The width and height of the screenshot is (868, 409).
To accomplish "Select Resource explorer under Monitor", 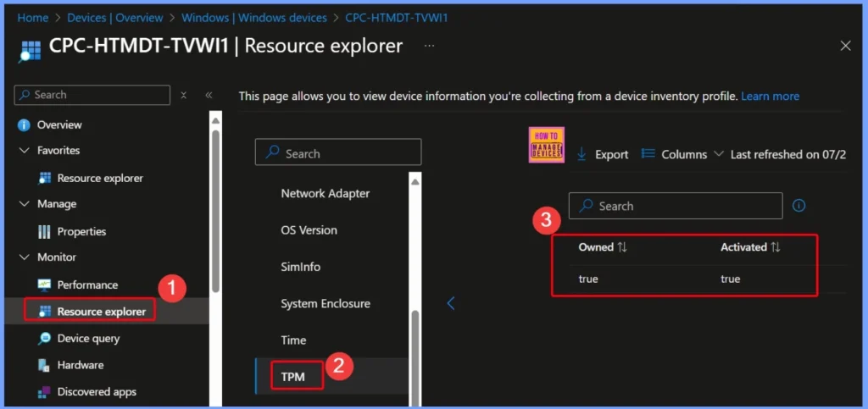I will click(x=102, y=312).
